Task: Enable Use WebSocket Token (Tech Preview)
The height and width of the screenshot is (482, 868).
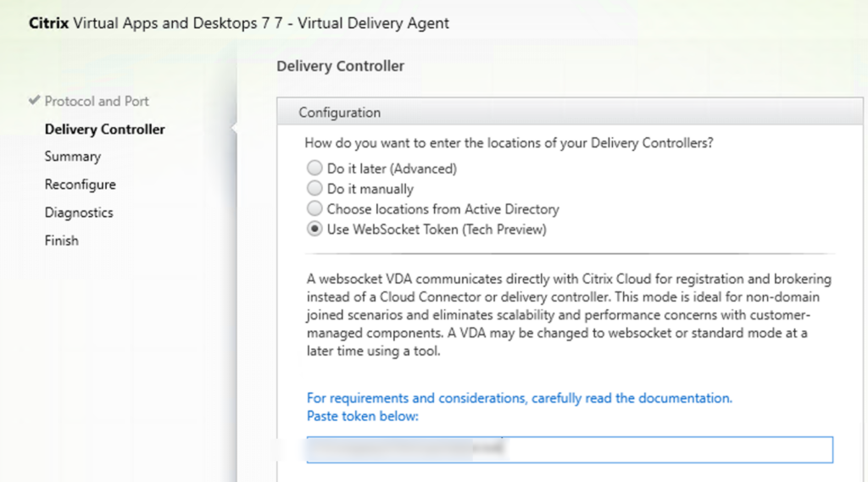Action: pyautogui.click(x=315, y=229)
